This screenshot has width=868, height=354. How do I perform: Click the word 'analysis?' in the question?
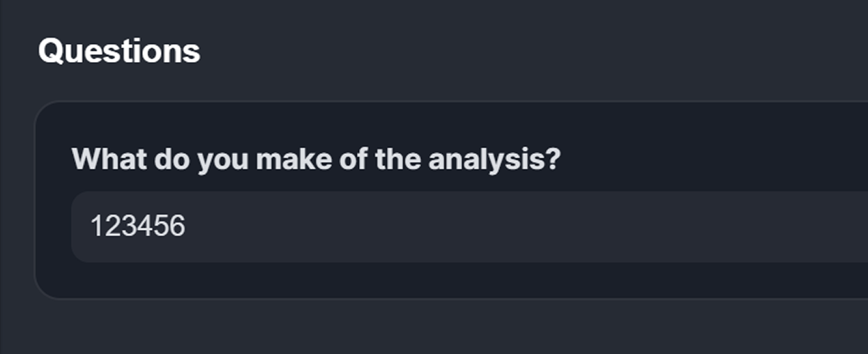(494, 159)
